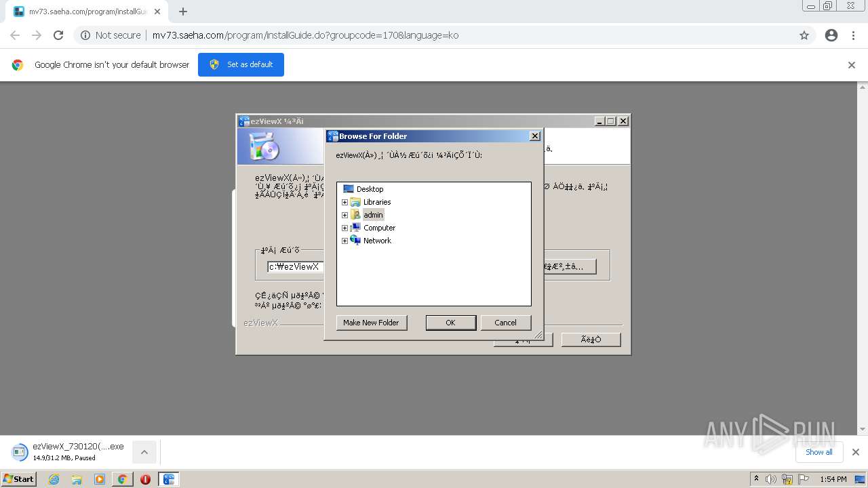Cancel the Browse For Folder dialog

505,323
